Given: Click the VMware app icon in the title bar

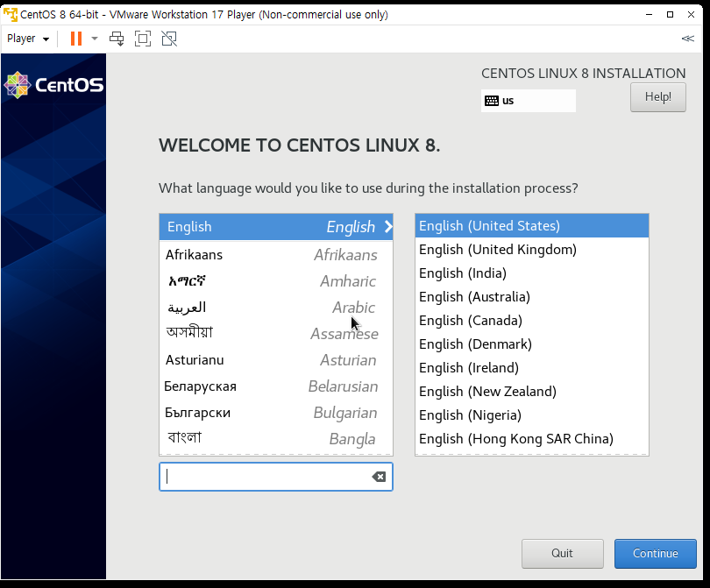Looking at the screenshot, I should [x=10, y=15].
